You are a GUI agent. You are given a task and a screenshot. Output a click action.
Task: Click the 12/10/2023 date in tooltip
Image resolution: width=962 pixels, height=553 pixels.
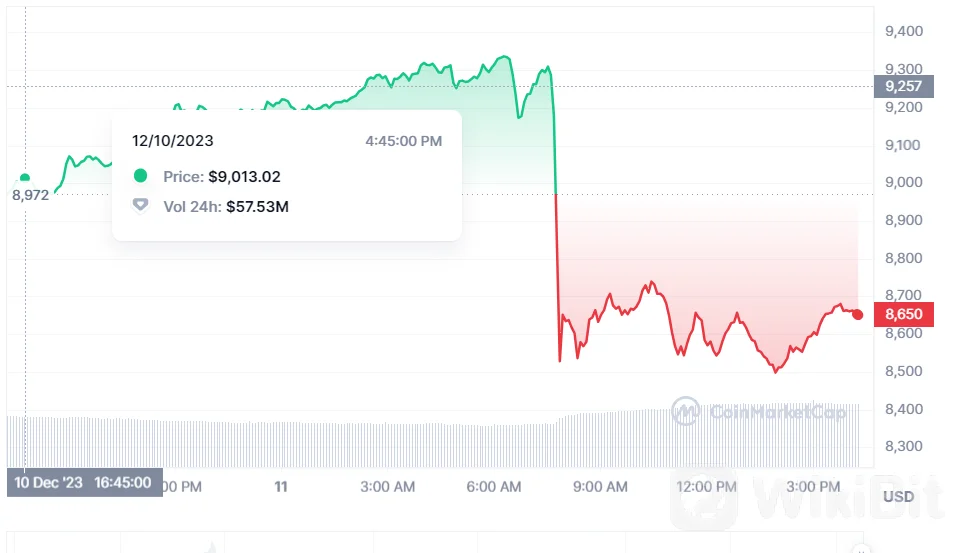click(173, 141)
